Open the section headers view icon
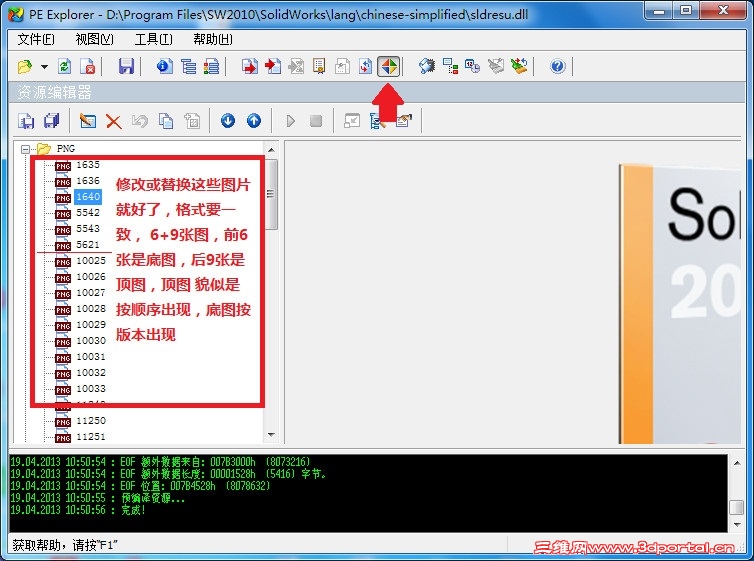Image resolution: width=754 pixels, height=561 pixels. click(x=211, y=66)
